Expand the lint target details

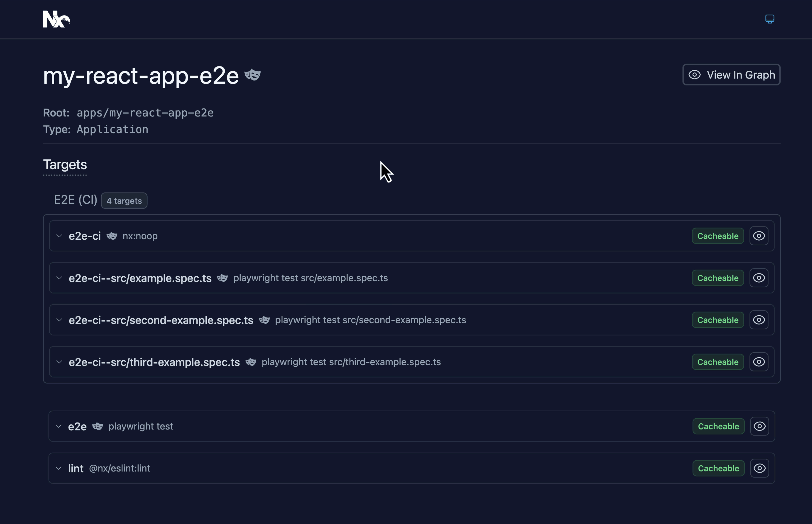(59, 468)
